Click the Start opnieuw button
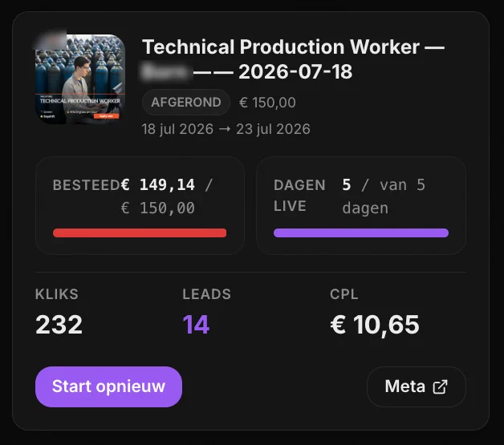Image resolution: width=504 pixels, height=445 pixels. tap(108, 386)
